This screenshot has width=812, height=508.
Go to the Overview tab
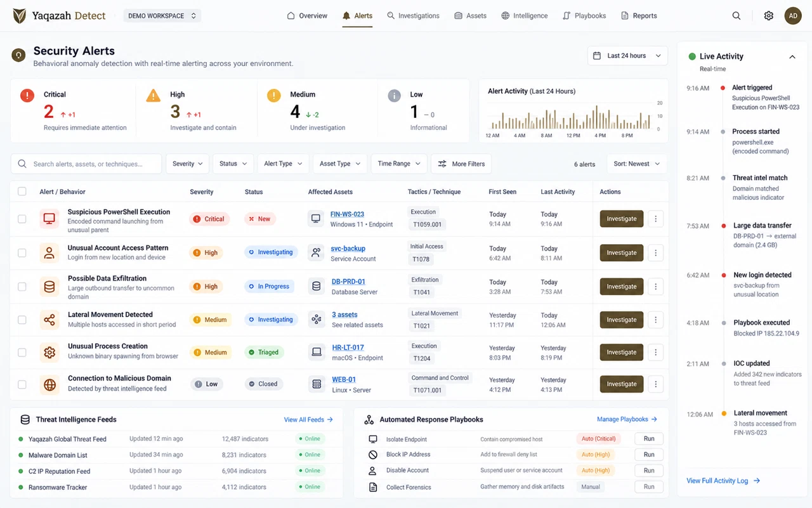307,16
